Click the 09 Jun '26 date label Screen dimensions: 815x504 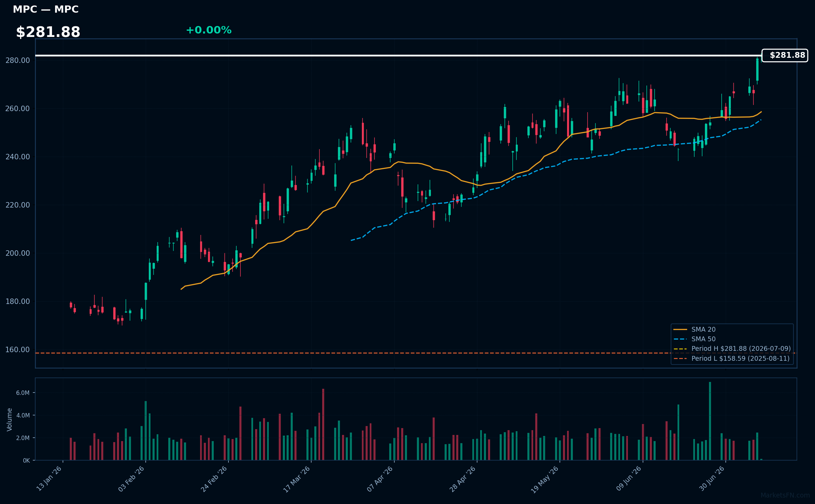pos(629,479)
